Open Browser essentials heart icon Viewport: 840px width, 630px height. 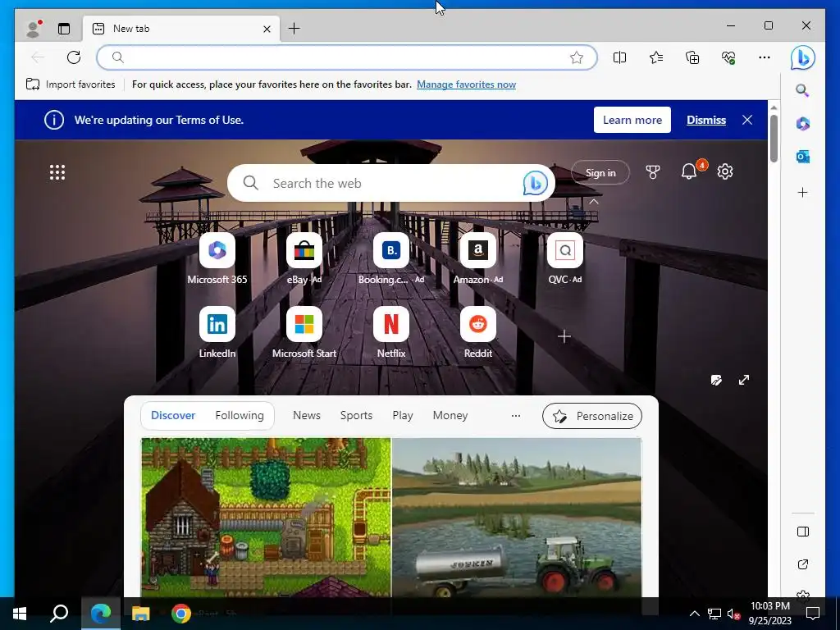[728, 57]
